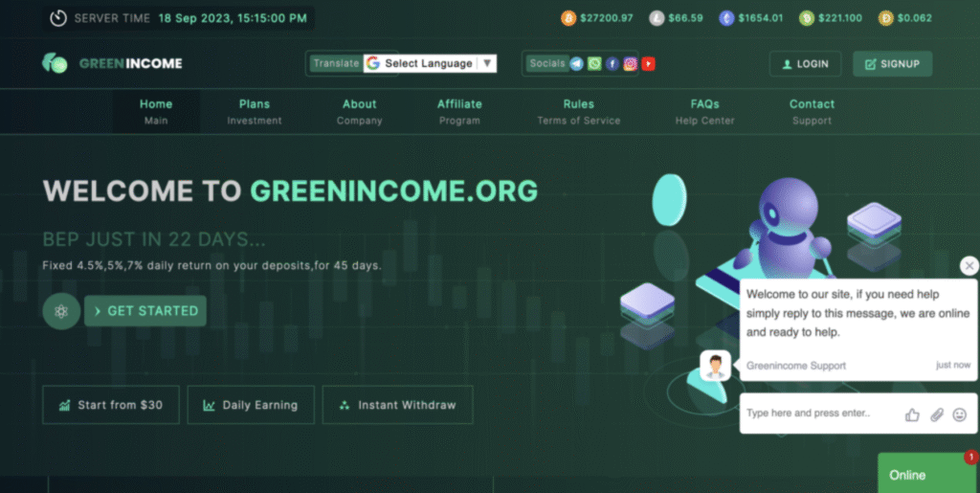Click the LOGIN button
Image resolution: width=980 pixels, height=493 pixels.
click(806, 64)
